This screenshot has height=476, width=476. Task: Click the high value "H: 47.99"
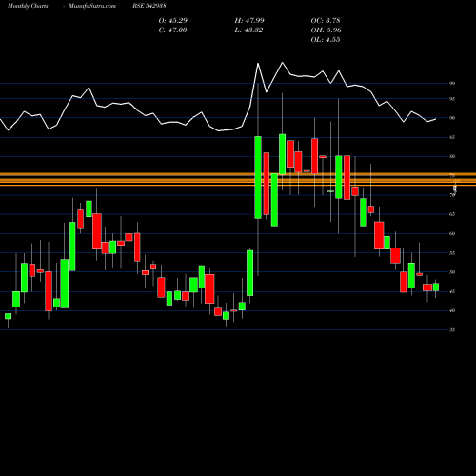(x=249, y=20)
